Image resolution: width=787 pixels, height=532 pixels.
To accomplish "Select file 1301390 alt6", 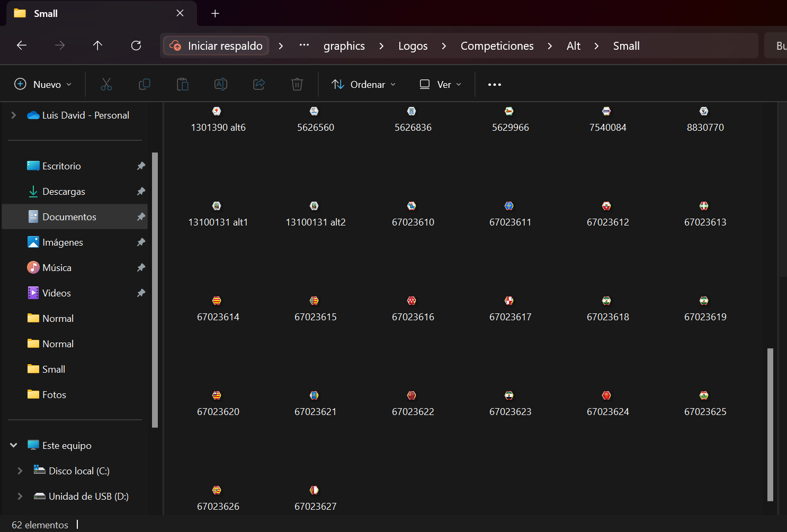I will [218, 120].
